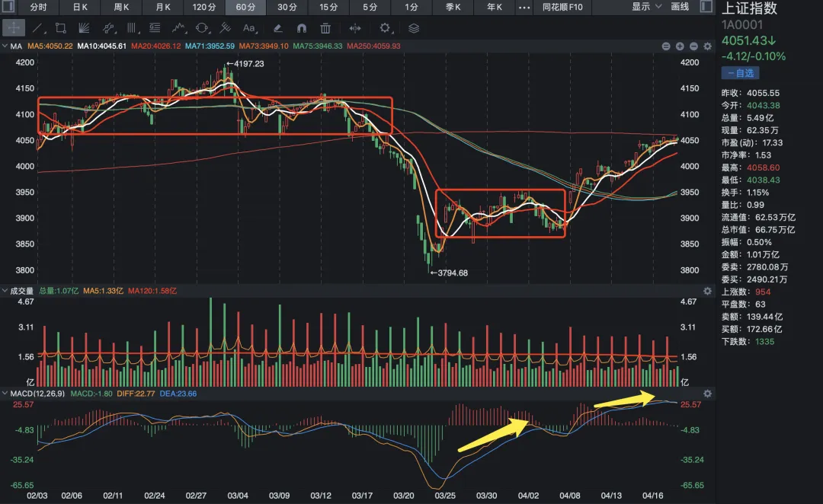Select the rectangle shape drawing tool
Image resolution: width=823 pixels, height=504 pixels.
(61, 28)
